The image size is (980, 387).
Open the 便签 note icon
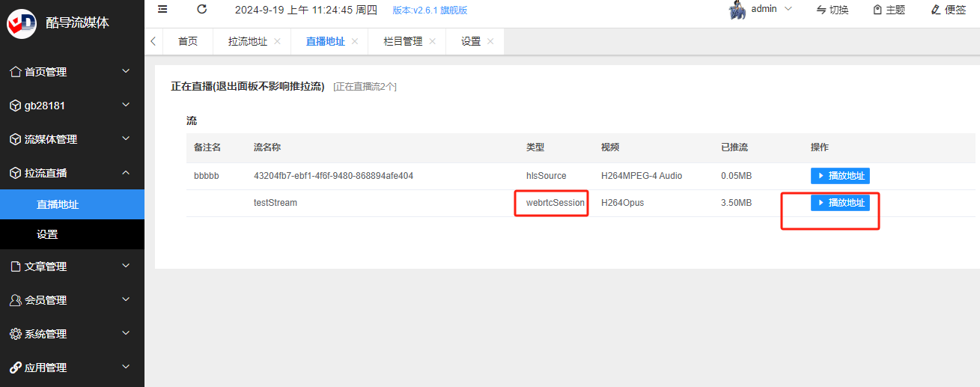point(936,10)
